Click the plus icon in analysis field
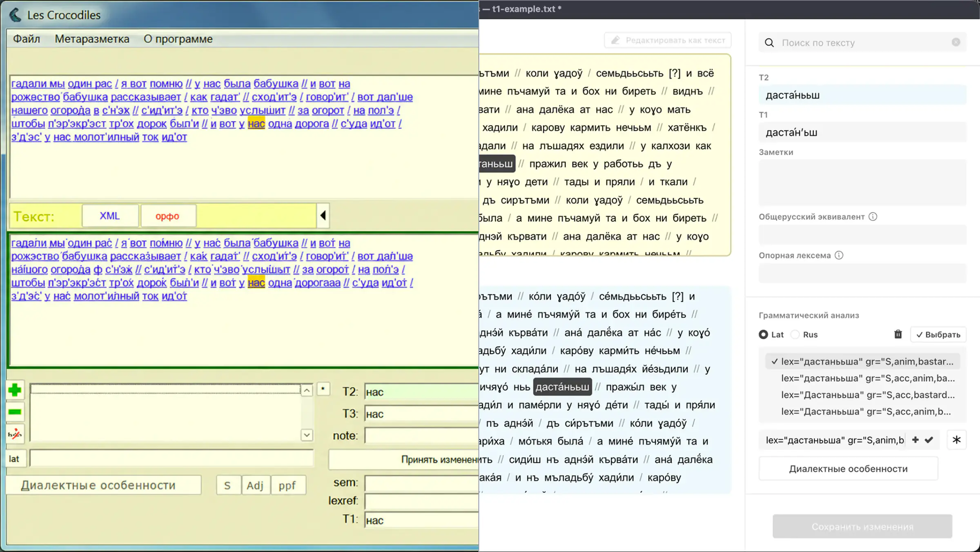 pos(915,440)
